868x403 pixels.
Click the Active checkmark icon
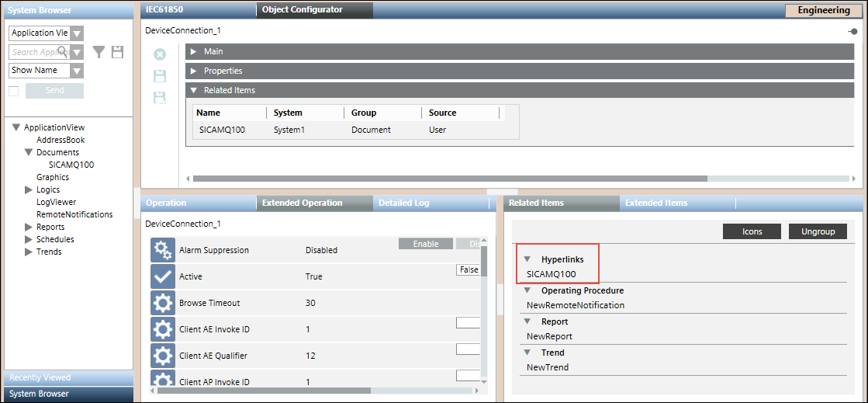(x=163, y=276)
